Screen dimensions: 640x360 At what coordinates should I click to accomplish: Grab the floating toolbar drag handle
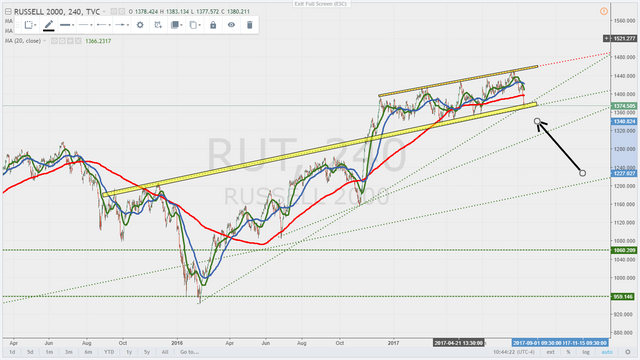18,25
